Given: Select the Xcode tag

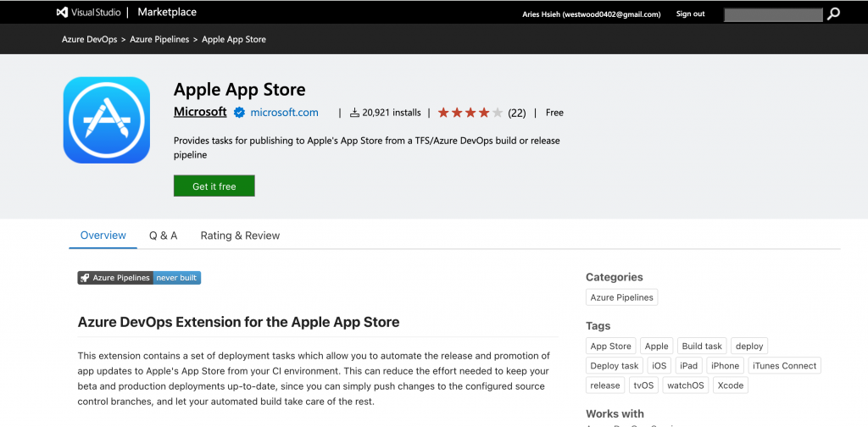Looking at the screenshot, I should (x=730, y=385).
